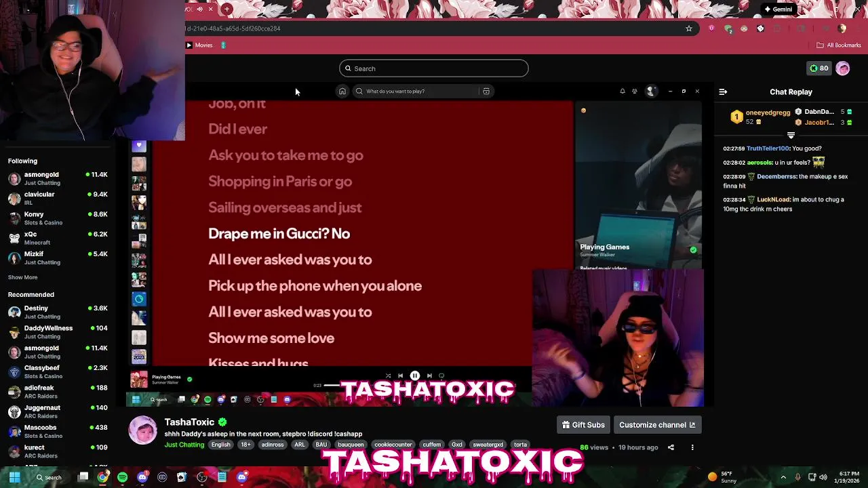Screen dimensions: 868x488
Task: Open the Gemini button in Chrome
Action: click(x=778, y=9)
